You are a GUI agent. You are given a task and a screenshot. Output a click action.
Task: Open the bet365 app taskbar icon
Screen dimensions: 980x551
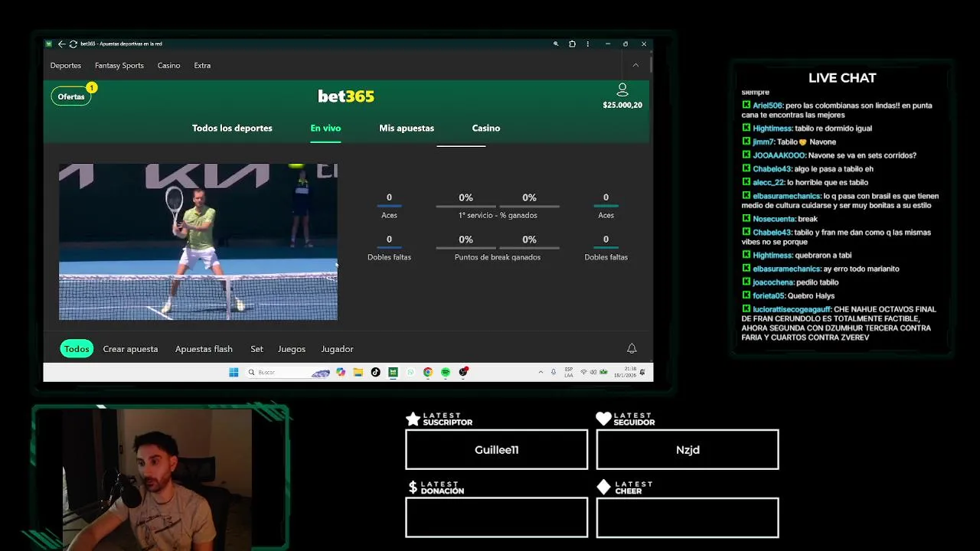393,372
